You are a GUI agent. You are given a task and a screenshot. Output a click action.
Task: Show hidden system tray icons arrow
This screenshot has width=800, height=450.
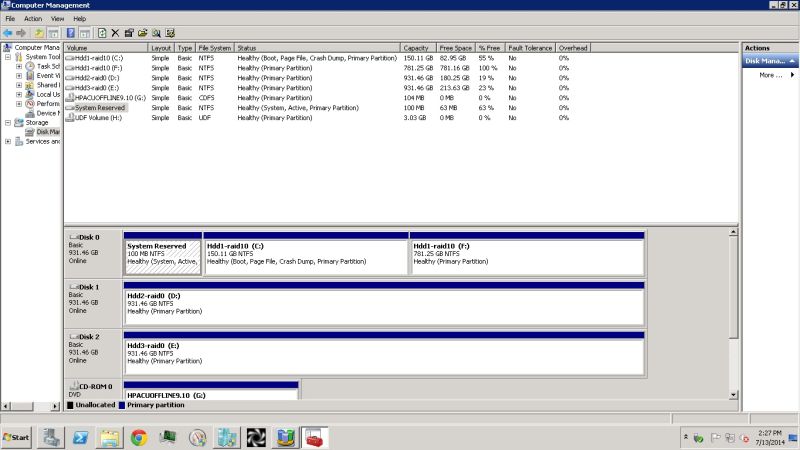[686, 437]
